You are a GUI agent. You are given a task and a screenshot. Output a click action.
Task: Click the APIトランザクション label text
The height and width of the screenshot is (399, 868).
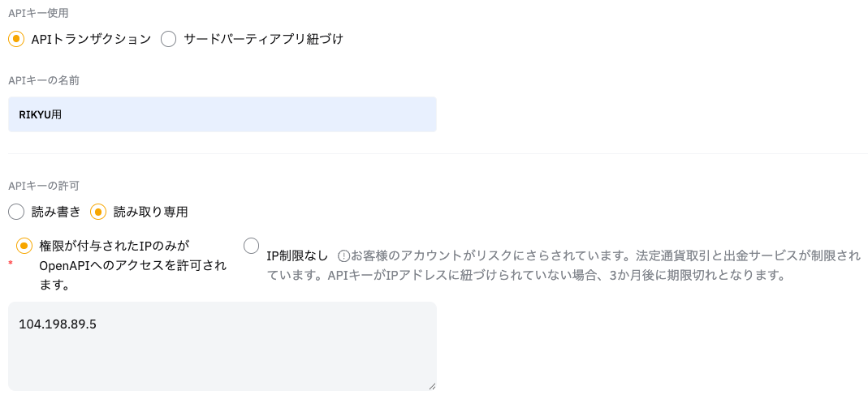[91, 39]
